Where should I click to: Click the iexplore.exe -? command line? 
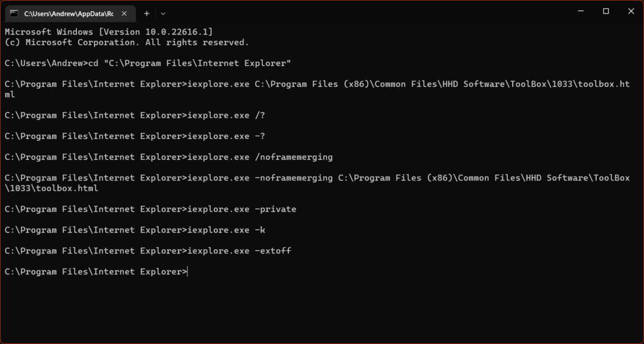coord(135,136)
